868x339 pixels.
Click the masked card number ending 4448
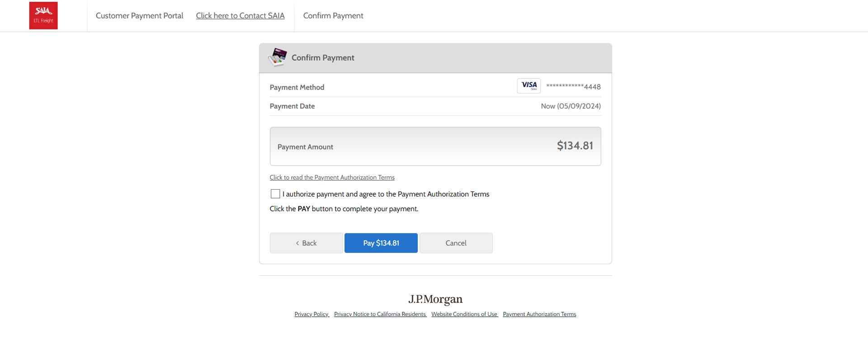(573, 86)
